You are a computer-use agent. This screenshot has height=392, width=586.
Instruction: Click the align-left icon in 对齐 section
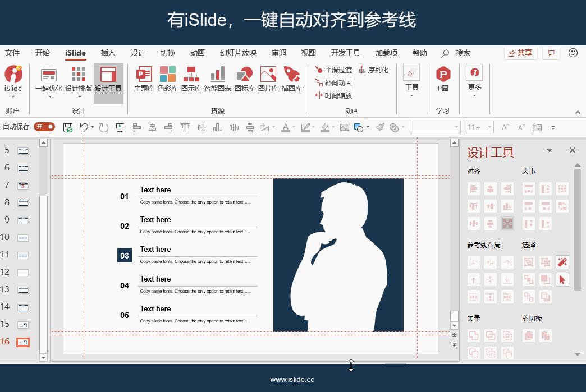[474, 189]
